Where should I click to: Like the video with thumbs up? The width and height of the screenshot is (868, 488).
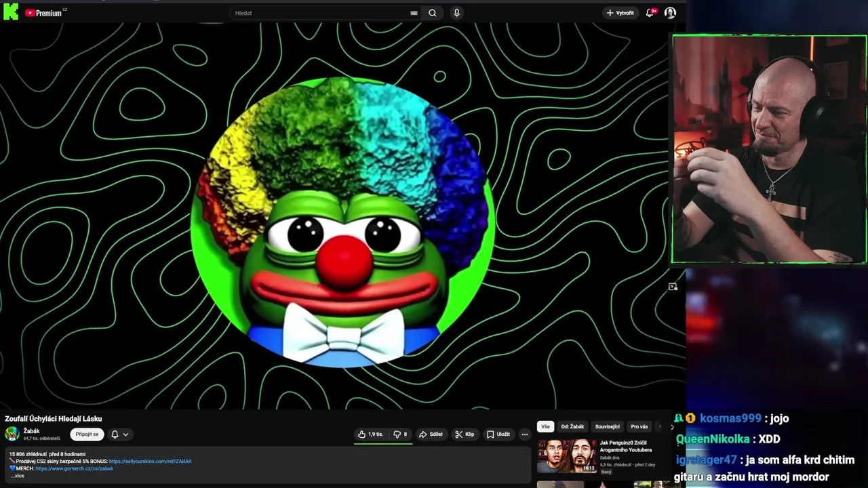pyautogui.click(x=371, y=434)
